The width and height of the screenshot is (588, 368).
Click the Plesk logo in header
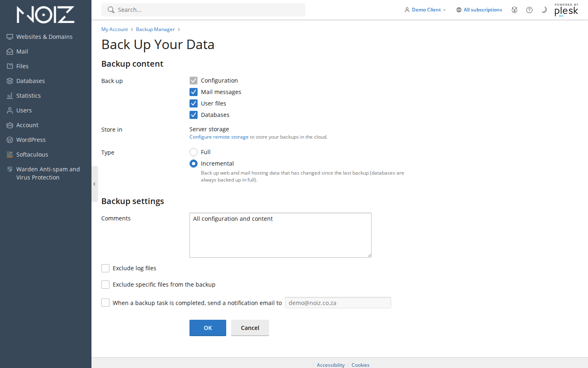[x=566, y=10]
